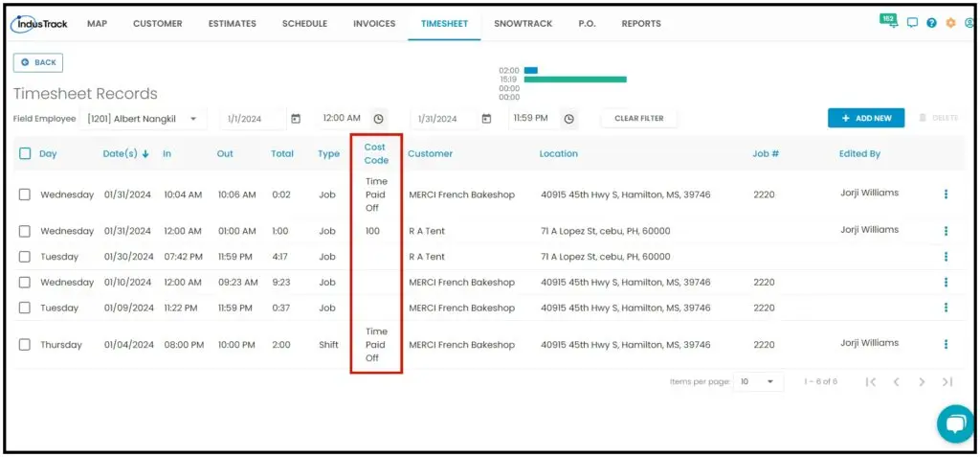Click the Shift type cell
Screen dimensions: 980x457
click(329, 344)
